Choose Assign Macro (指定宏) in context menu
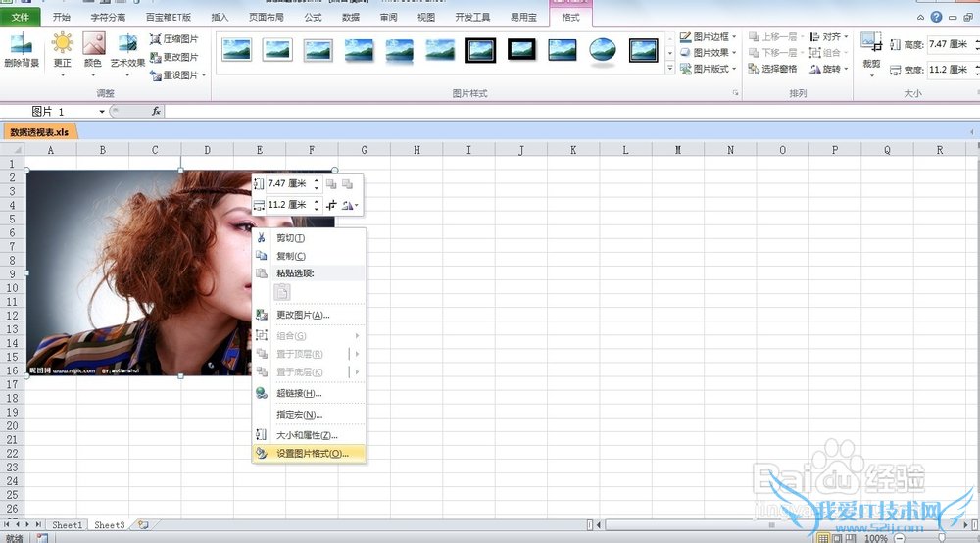980x543 pixels. (309, 415)
